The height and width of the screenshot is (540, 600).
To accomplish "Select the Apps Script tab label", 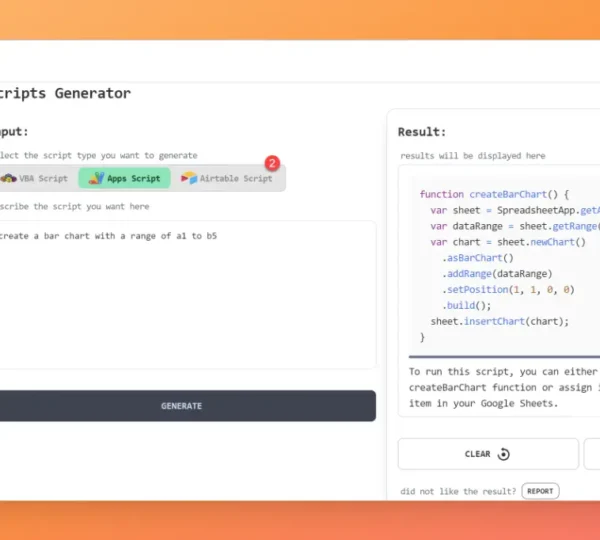I will (x=133, y=178).
